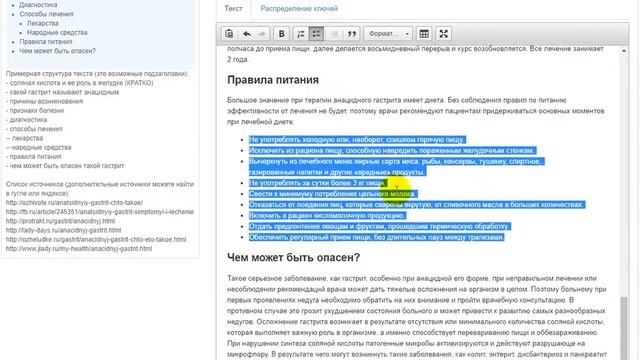Open the lady-days.ru source link
This screenshot has height=360, width=640.
[63, 230]
